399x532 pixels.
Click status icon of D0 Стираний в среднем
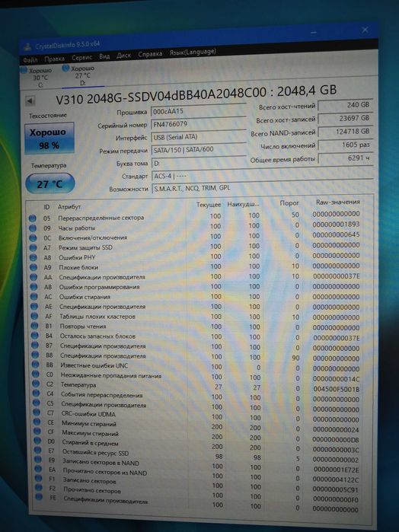click(38, 441)
